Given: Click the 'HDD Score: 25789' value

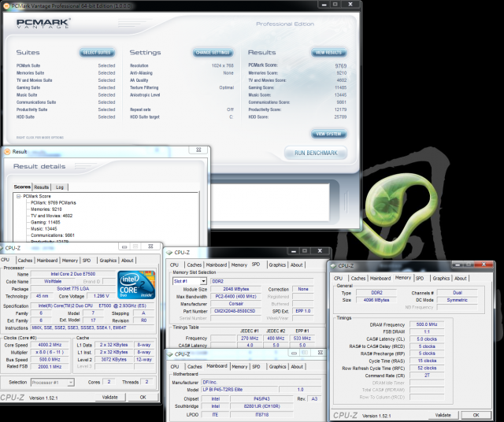Looking at the screenshot, I should [x=340, y=117].
